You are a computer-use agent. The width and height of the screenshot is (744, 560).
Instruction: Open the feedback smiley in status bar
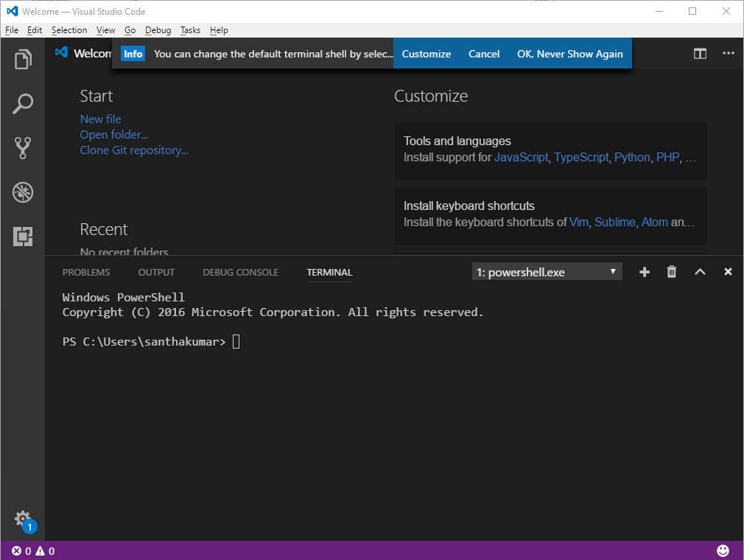tap(723, 550)
